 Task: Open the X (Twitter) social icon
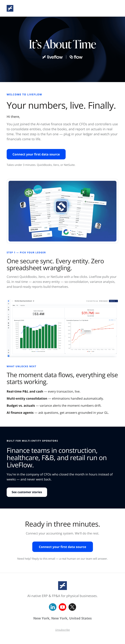pyautogui.click(x=72, y=607)
